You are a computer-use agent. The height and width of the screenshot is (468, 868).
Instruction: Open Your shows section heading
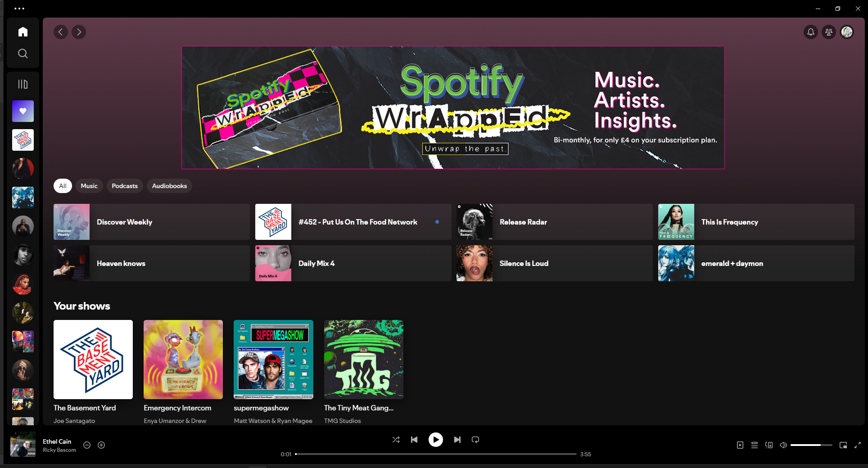(x=82, y=306)
